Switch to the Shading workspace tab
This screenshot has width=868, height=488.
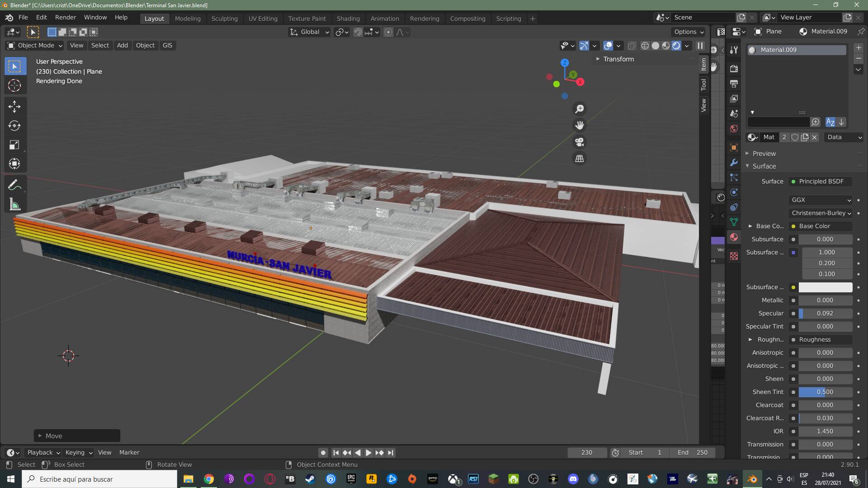click(x=348, y=19)
